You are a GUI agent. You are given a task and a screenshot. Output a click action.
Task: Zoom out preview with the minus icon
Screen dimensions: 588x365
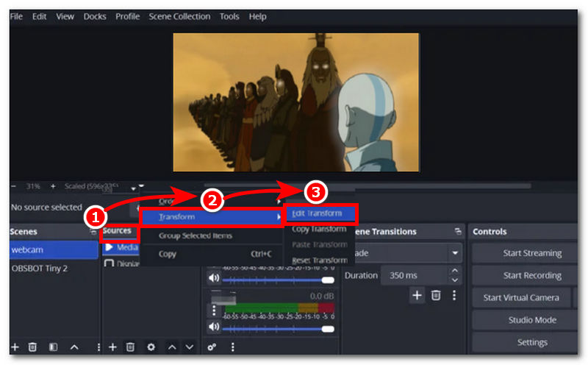(14, 186)
